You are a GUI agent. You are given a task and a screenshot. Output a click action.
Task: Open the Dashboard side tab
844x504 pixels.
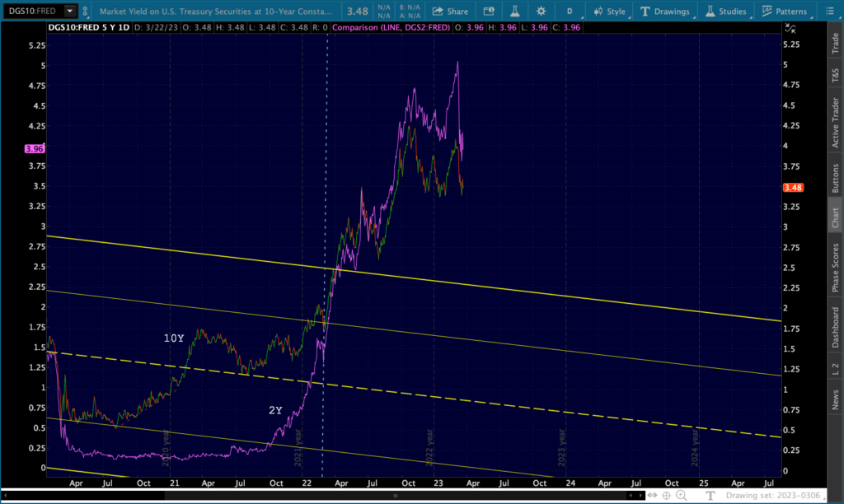835,327
